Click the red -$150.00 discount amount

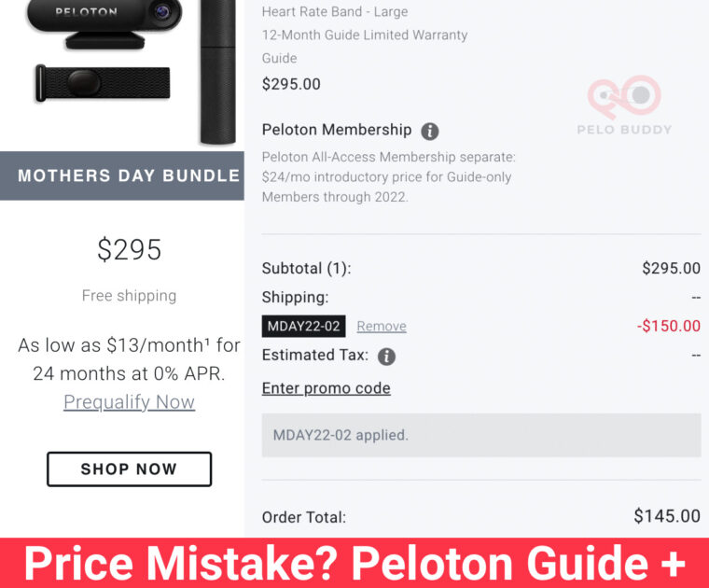668,326
